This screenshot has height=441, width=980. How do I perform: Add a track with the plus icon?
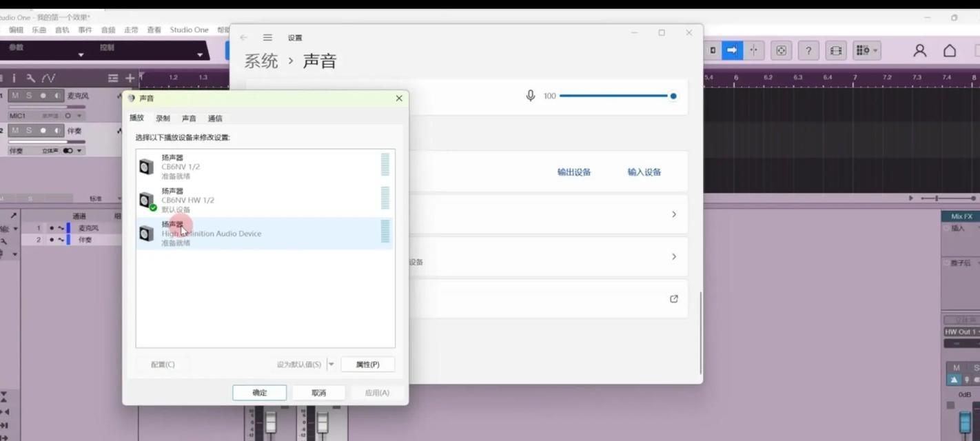pyautogui.click(x=130, y=78)
